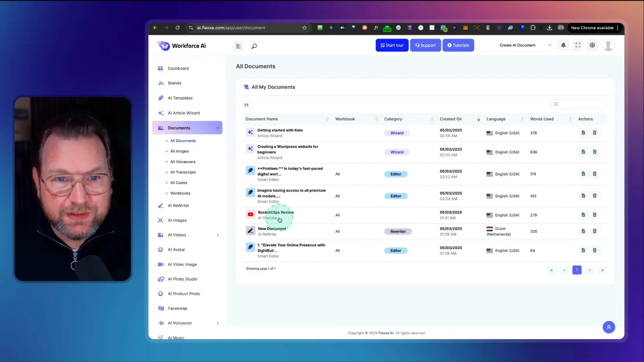Image resolution: width=644 pixels, height=362 pixels.
Task: Open Chrome downloads icon
Action: (x=549, y=28)
